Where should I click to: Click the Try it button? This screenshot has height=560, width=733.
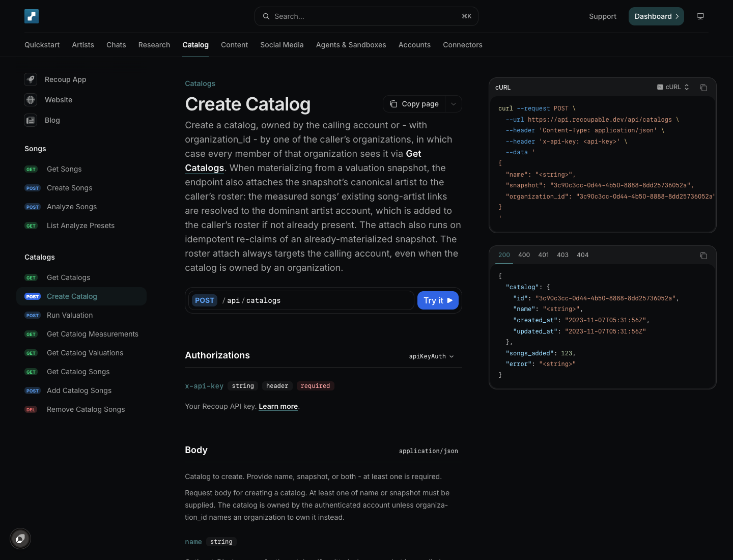(x=438, y=300)
